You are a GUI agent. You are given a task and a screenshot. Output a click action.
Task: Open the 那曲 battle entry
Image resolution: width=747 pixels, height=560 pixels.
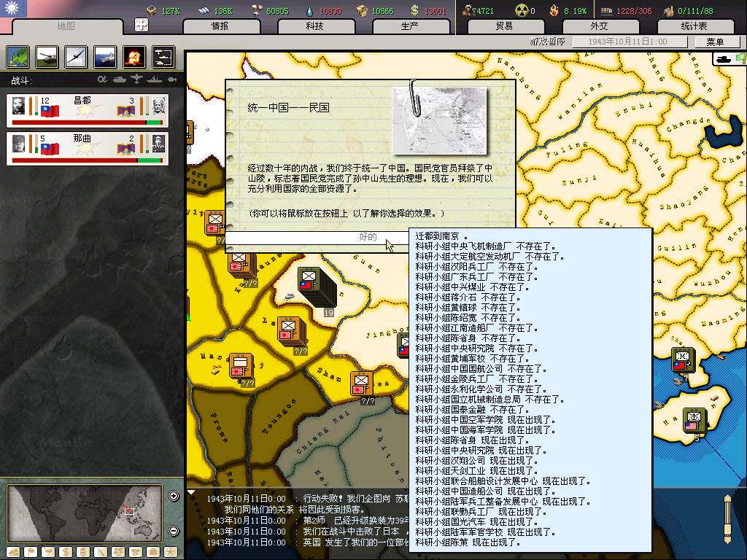coord(88,149)
